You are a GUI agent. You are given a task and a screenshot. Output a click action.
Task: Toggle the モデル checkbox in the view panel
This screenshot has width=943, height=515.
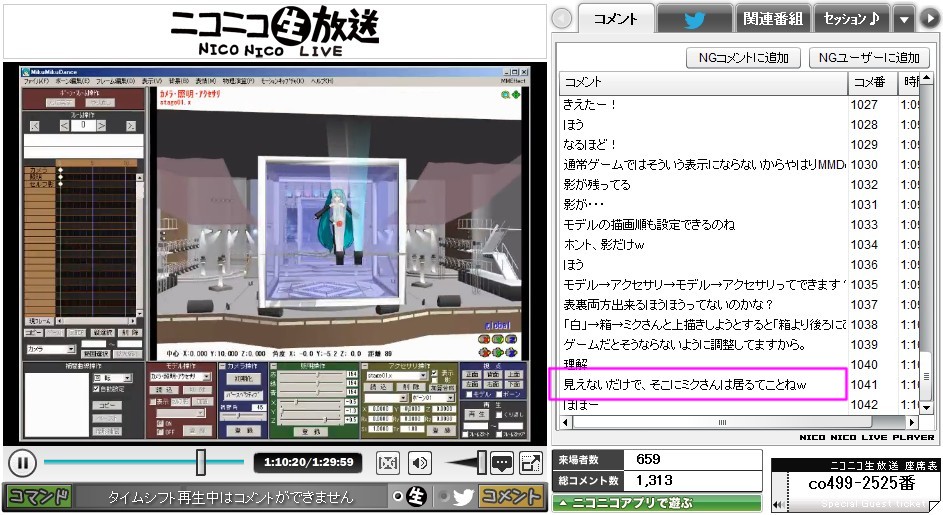click(x=469, y=395)
